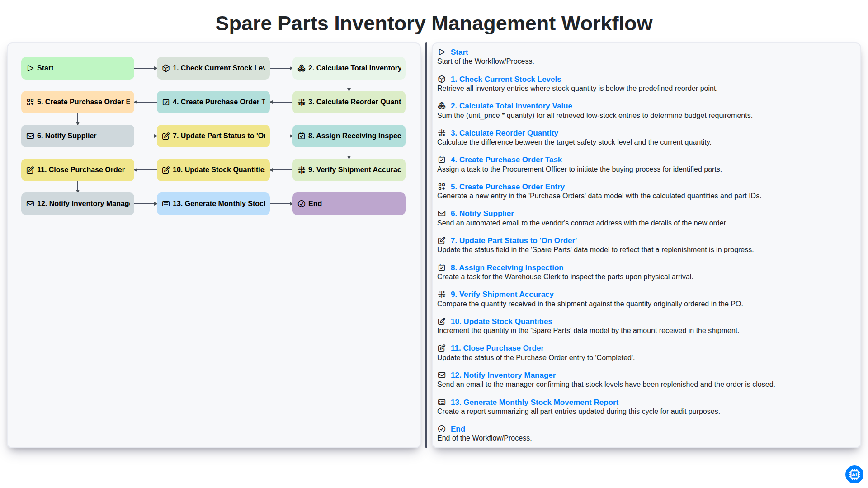Select the '2. Calculate Total Inventory' diagram node

tap(349, 68)
